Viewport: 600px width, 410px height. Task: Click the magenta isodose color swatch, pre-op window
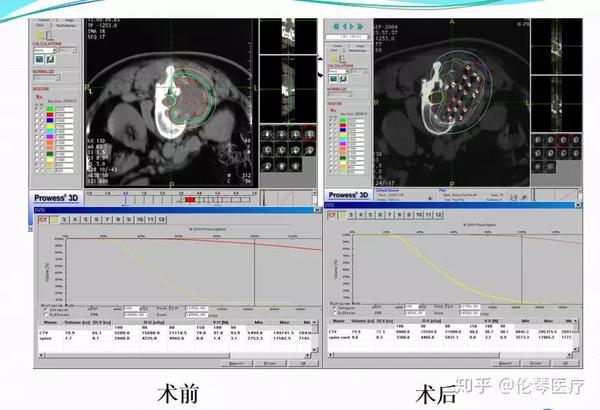(x=50, y=137)
